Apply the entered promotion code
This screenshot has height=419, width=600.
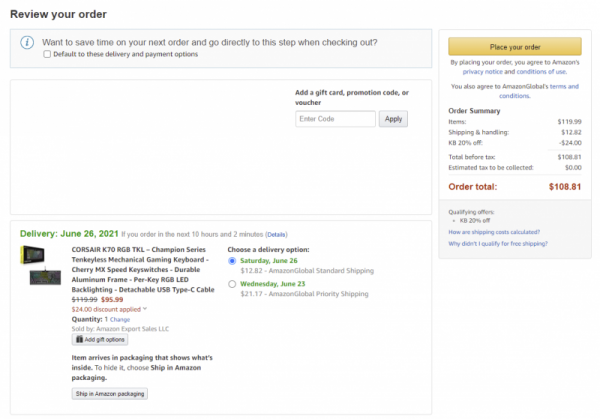393,119
